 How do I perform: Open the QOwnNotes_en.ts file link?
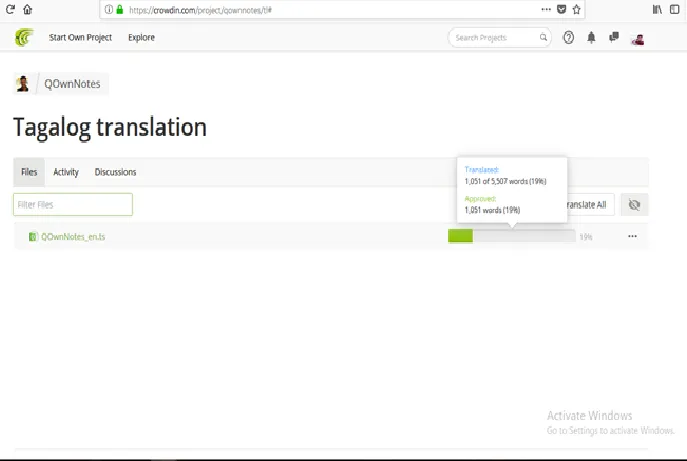[73, 237]
